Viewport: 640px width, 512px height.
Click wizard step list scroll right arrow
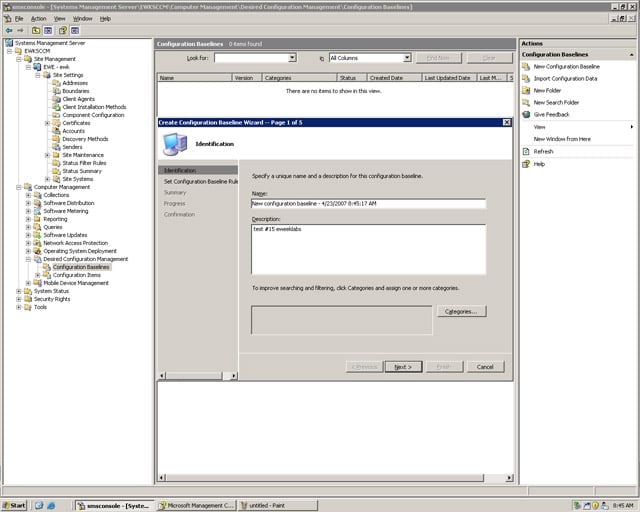(233, 376)
